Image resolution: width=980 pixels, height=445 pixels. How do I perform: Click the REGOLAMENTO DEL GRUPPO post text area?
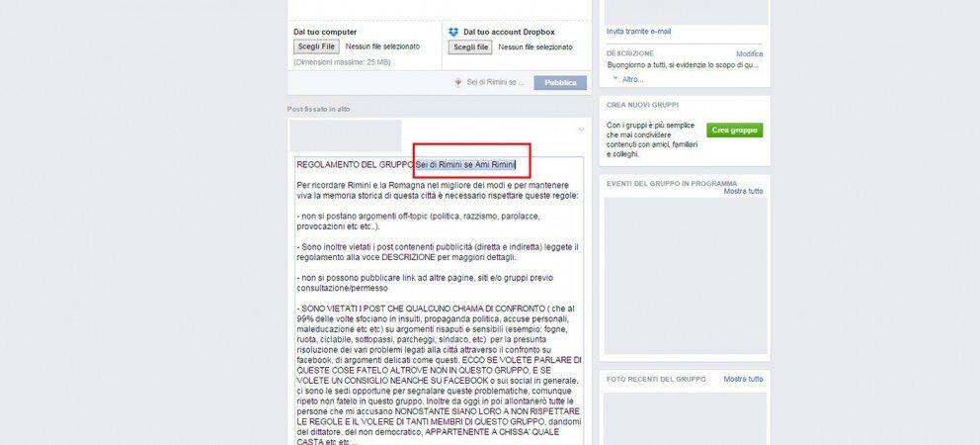point(440,301)
